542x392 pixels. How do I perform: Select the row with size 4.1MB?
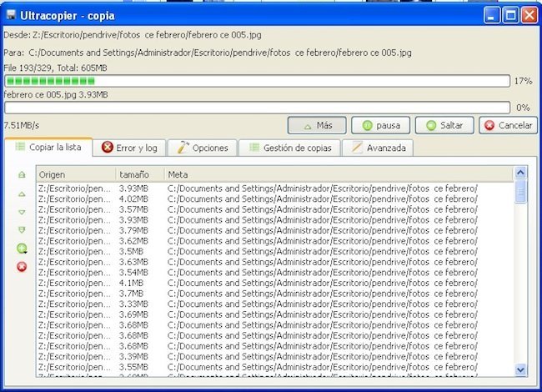click(275, 283)
